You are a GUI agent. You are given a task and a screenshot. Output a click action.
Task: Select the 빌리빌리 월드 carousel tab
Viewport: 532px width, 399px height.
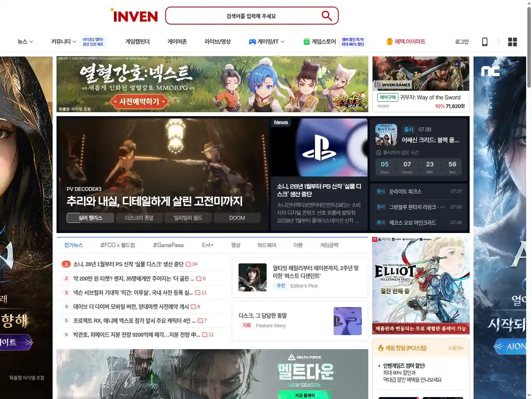point(188,218)
